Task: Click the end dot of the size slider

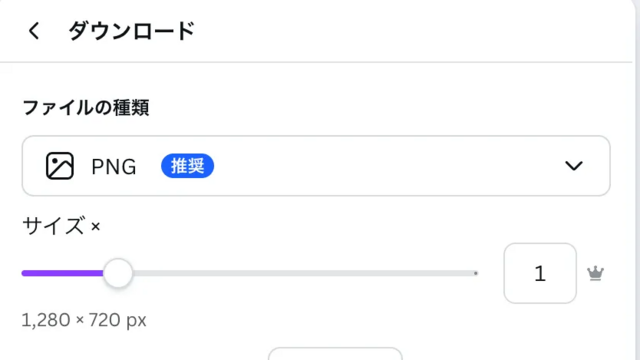Action: [x=476, y=273]
